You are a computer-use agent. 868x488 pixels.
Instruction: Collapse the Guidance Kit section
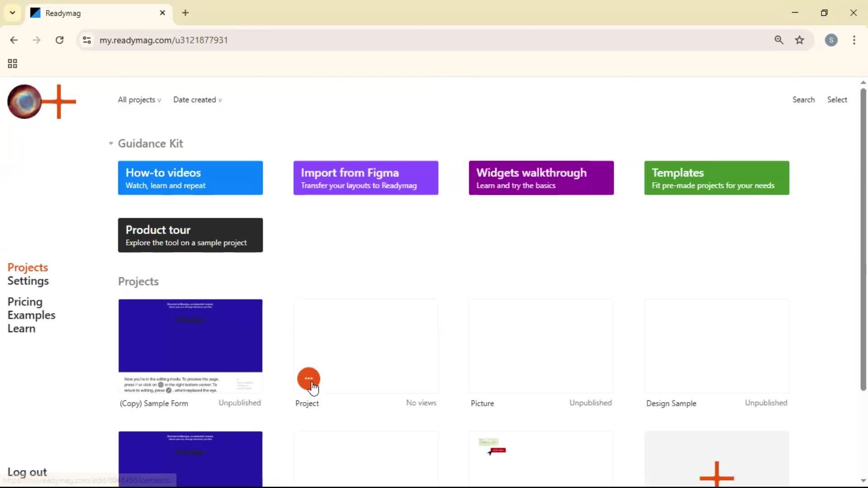[x=111, y=143]
